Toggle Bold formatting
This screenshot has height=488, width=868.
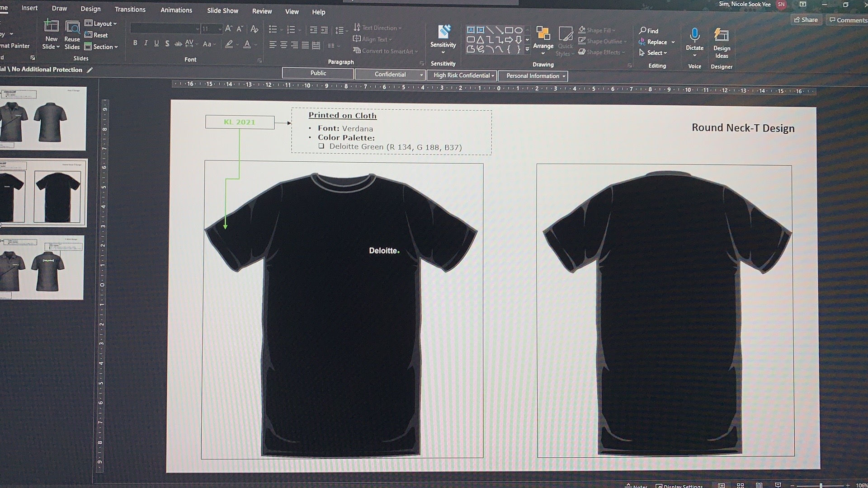tap(135, 43)
